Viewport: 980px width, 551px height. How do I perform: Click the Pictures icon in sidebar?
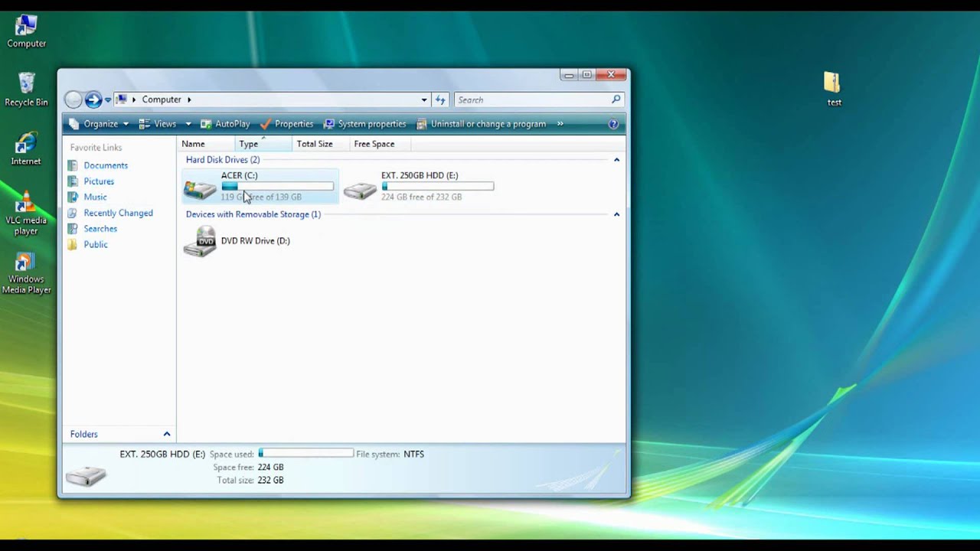(73, 181)
